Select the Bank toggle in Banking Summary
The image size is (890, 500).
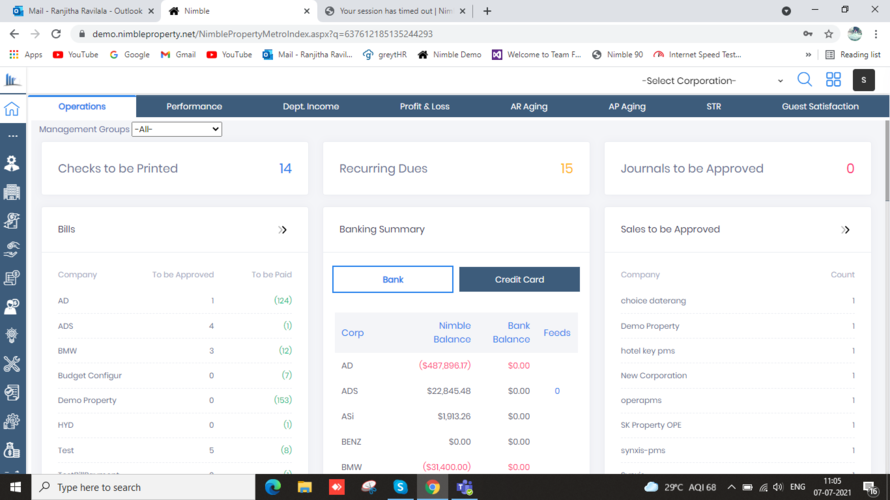point(392,279)
